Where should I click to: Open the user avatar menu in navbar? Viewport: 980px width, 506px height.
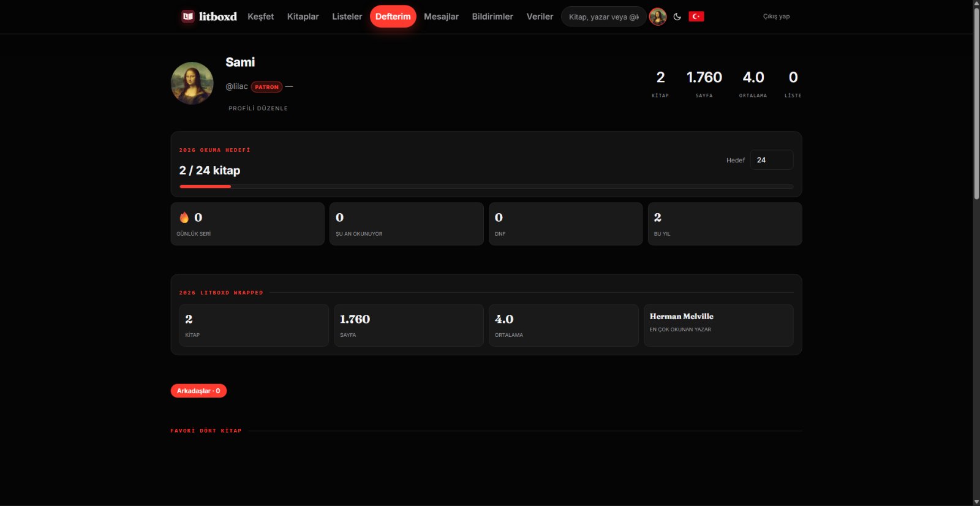[658, 17]
